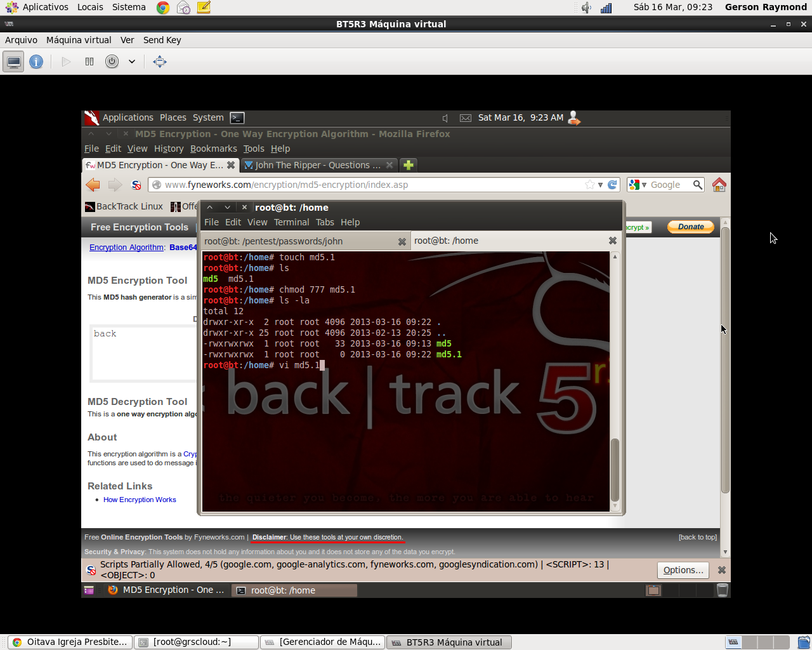The height and width of the screenshot is (650, 812).
Task: Open Firefox Bookmarks menu
Action: click(x=213, y=149)
